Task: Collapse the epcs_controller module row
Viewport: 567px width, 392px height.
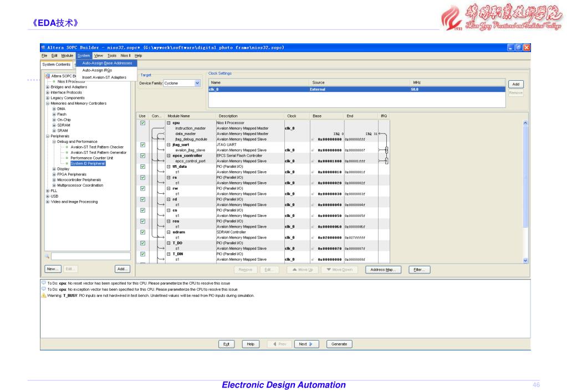Action: (168, 156)
